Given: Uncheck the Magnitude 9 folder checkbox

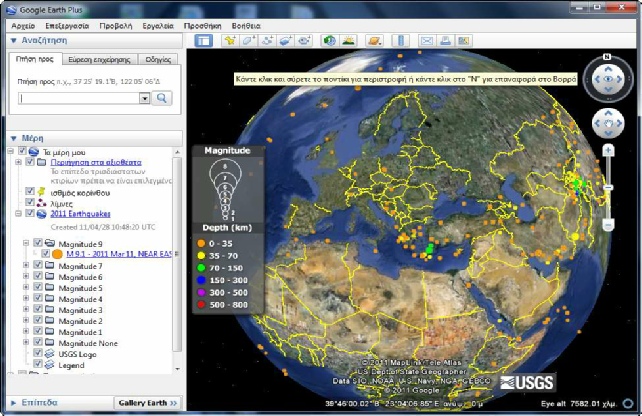Looking at the screenshot, I should tap(38, 243).
